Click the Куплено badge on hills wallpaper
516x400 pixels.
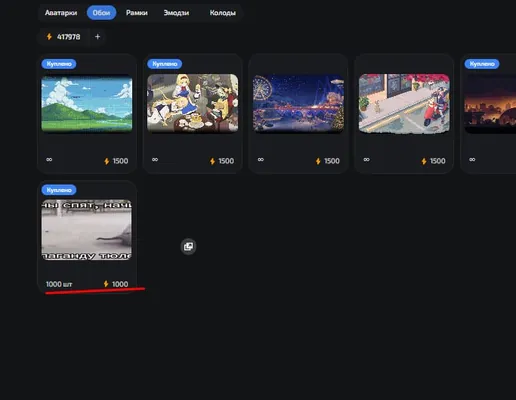pos(59,64)
